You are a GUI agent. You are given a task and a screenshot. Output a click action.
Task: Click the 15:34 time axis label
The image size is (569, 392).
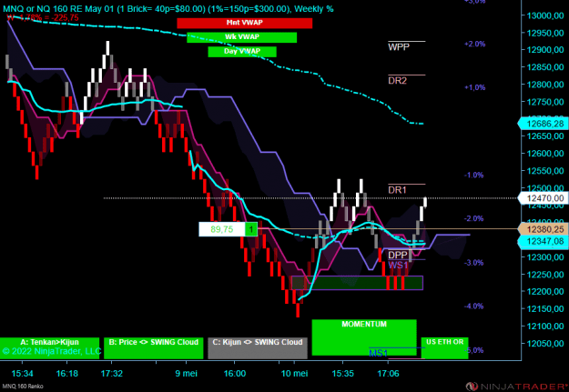(22, 373)
